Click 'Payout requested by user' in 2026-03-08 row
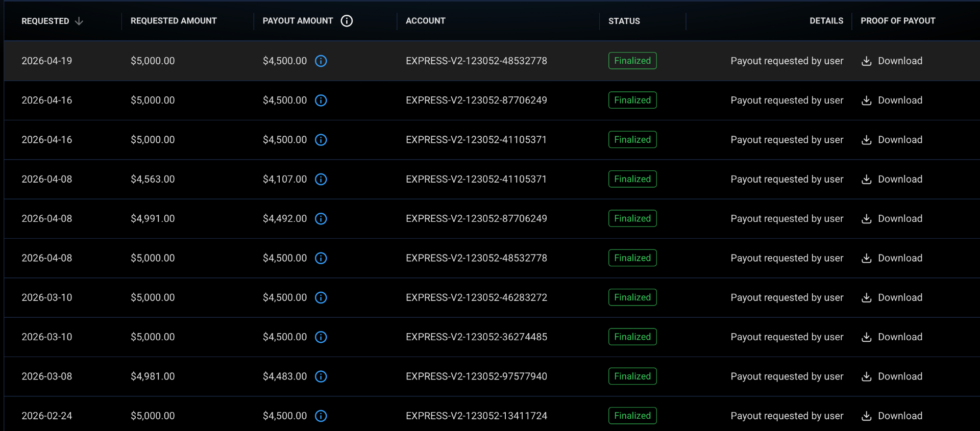Screen dimensions: 980x431 click(x=787, y=376)
